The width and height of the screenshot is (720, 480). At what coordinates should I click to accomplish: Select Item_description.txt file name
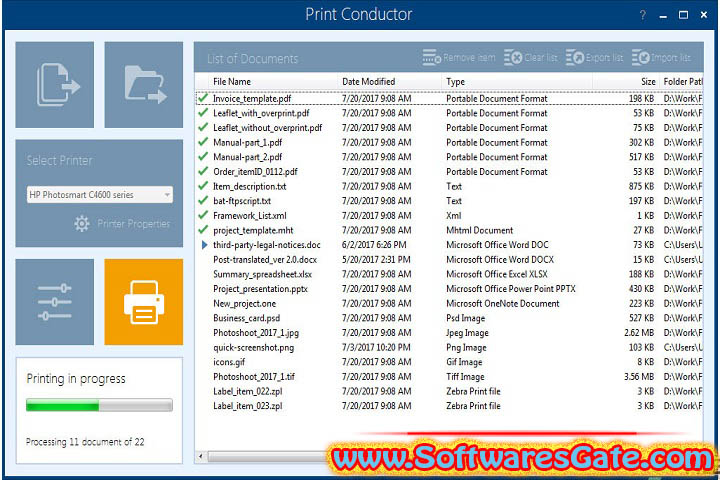[249, 186]
